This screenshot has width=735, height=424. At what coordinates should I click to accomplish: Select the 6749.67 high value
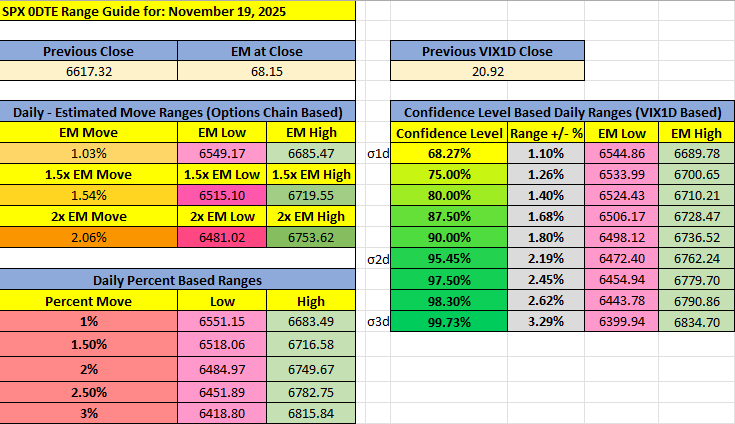tap(311, 369)
